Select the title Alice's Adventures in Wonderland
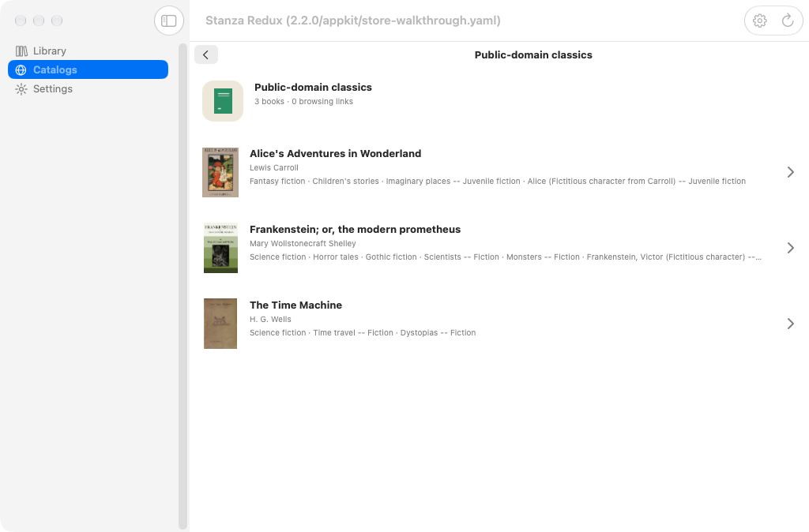 point(335,154)
